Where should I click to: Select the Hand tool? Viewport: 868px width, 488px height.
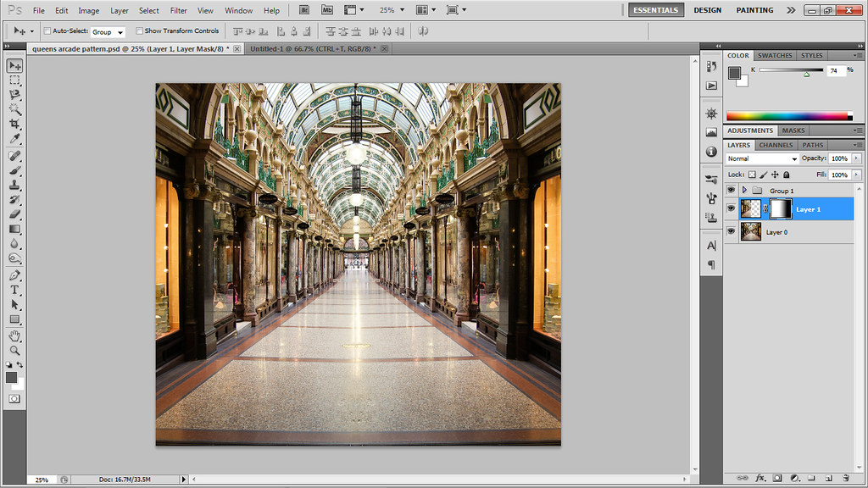pyautogui.click(x=14, y=335)
